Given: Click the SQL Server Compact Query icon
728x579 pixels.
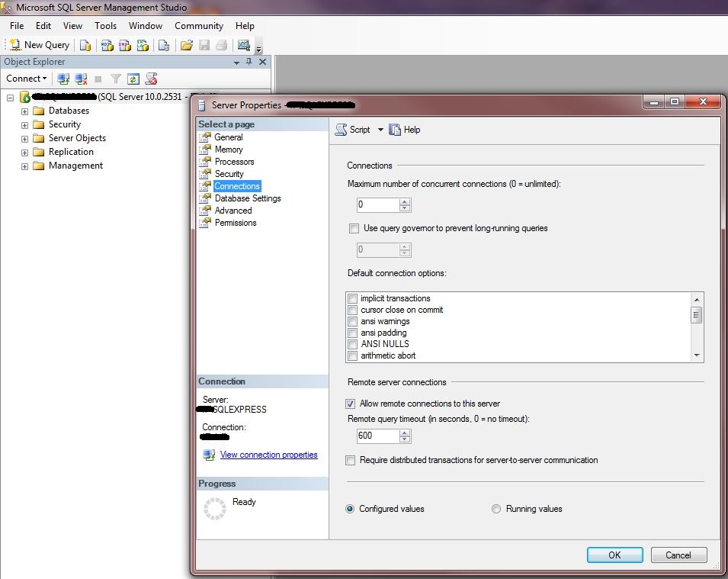Looking at the screenshot, I should pos(163,45).
